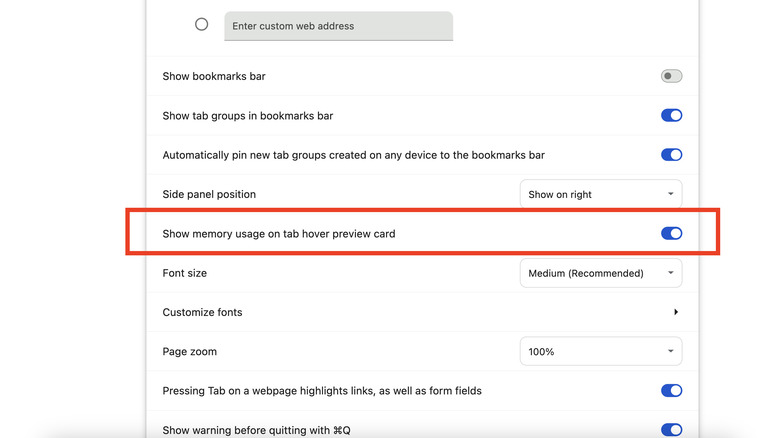Screen dimensions: 780x438
Task: Click the 100% zoom dropdown arrow
Action: point(670,352)
